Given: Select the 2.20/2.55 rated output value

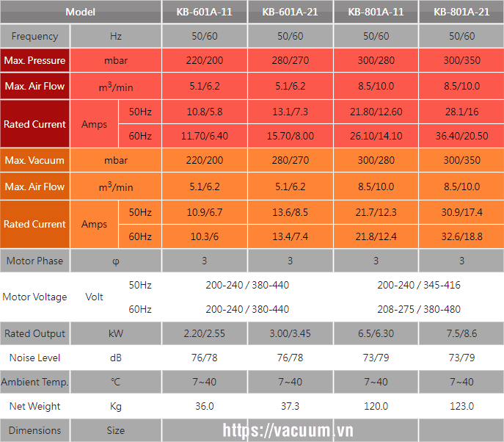Looking at the screenshot, I should [x=204, y=333].
